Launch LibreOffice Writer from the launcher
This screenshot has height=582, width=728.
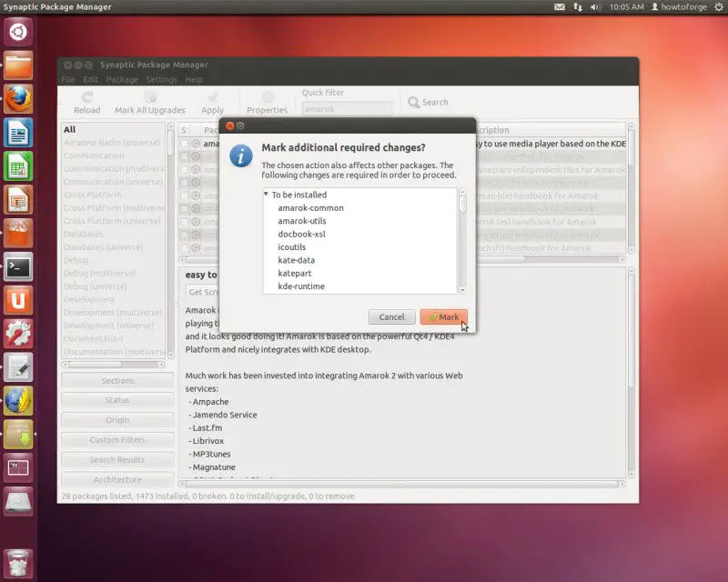(18, 133)
